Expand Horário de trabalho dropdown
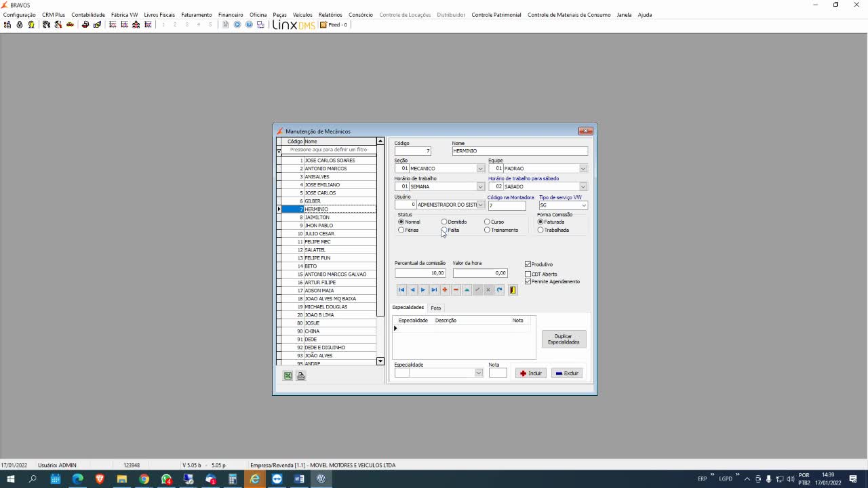Screen dimensions: 868x488 click(x=481, y=186)
